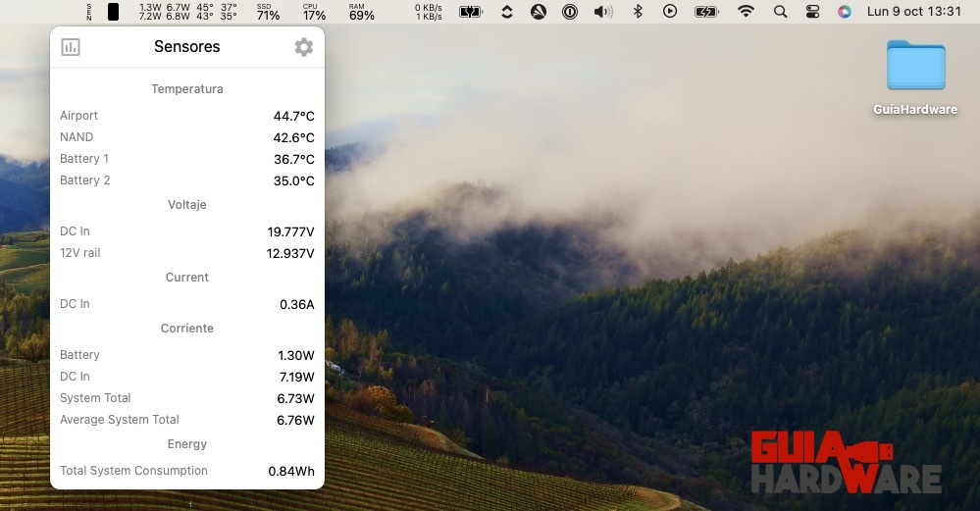The height and width of the screenshot is (511, 980).
Task: Click the chart icon in Sensores panel
Action: click(x=71, y=47)
